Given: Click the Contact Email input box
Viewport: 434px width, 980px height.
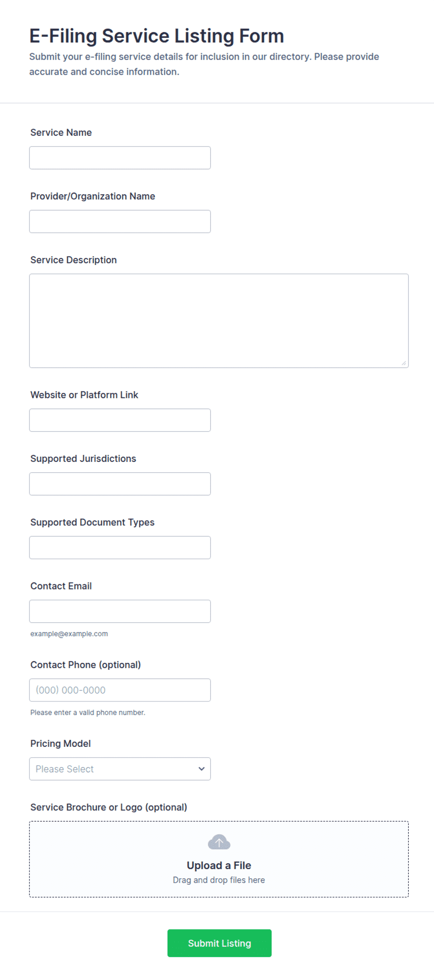Looking at the screenshot, I should tap(120, 611).
